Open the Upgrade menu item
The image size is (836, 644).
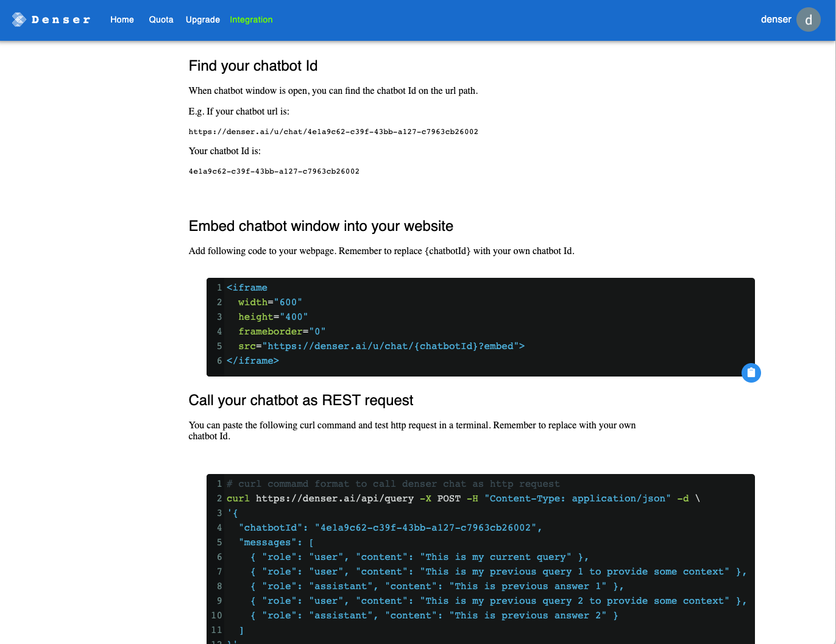203,19
